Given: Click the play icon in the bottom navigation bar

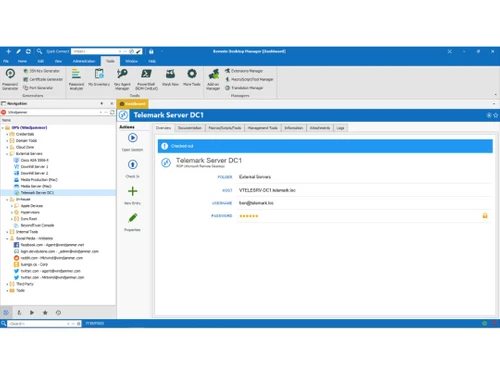Looking at the screenshot, I should pos(32,312).
